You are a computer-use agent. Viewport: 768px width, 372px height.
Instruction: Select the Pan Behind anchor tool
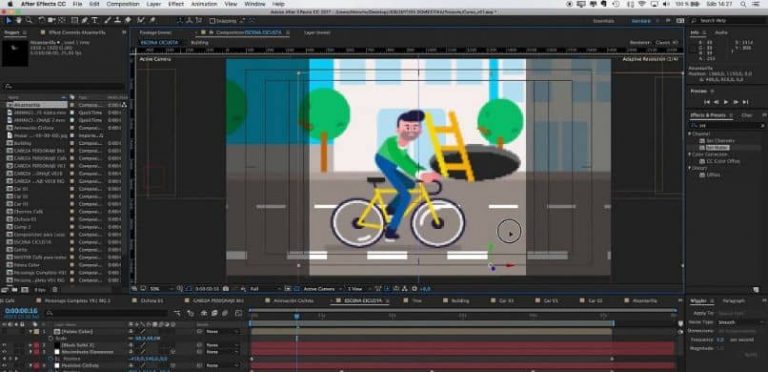coord(62,21)
